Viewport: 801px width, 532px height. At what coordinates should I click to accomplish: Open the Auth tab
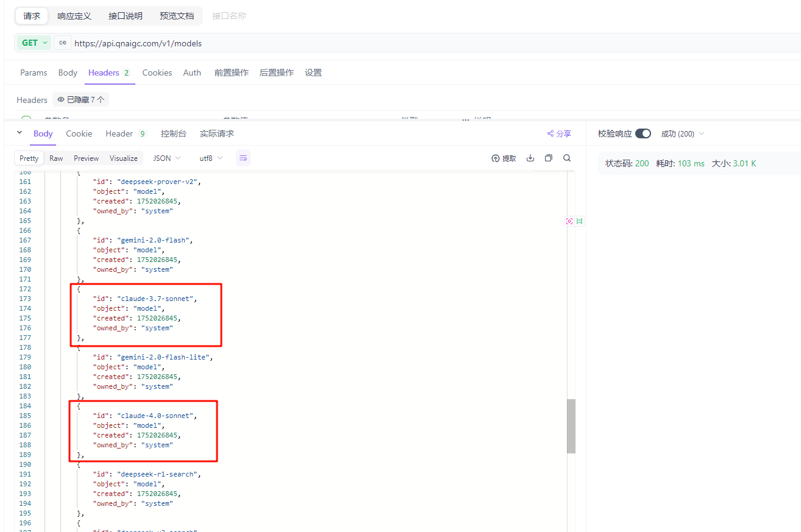[192, 73]
